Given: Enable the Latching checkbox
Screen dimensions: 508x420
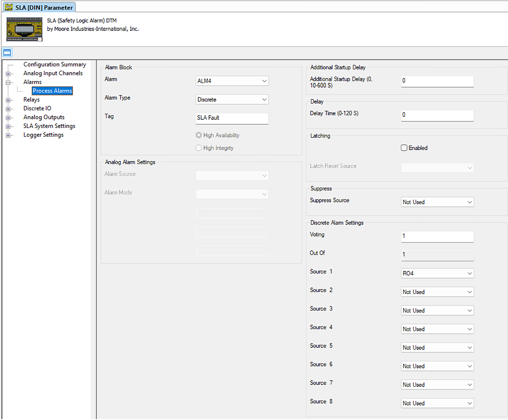Looking at the screenshot, I should 404,148.
